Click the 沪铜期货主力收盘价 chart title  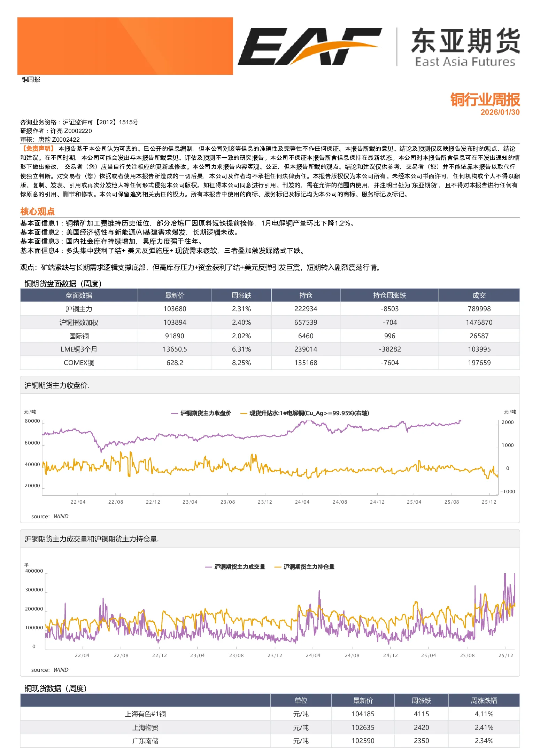[57, 385]
